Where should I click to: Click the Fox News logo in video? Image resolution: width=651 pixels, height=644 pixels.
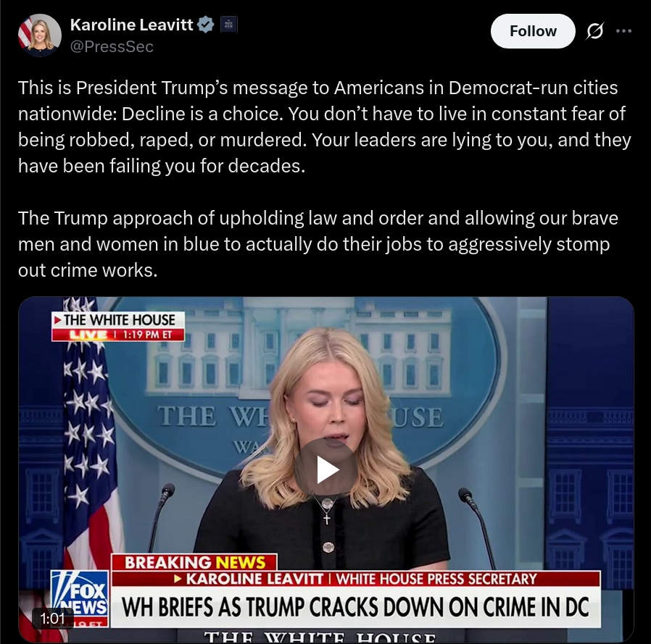(80, 598)
